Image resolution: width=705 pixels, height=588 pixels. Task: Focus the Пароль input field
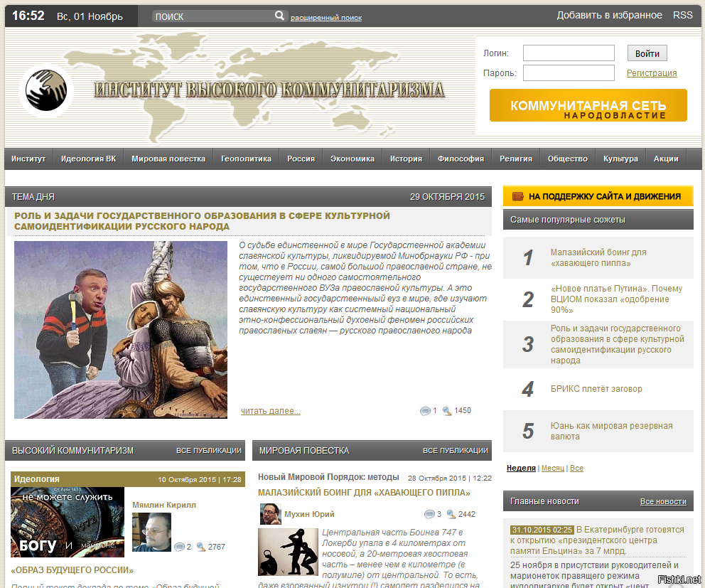point(569,73)
